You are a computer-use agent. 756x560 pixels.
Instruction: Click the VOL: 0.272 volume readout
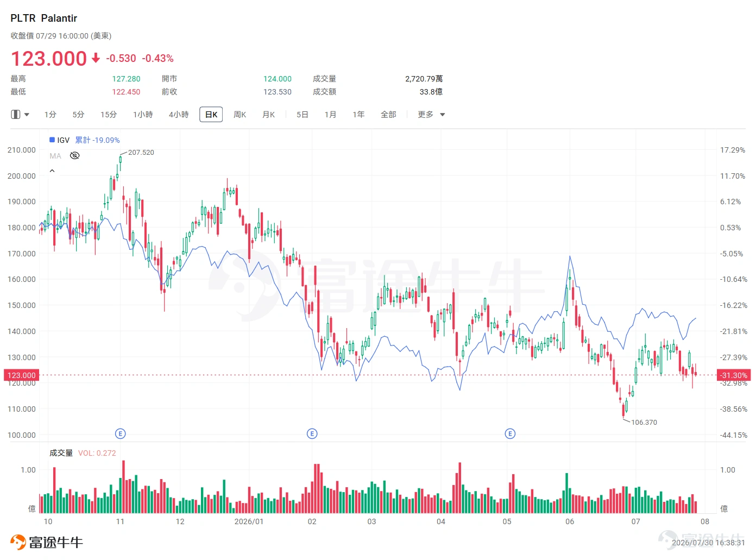pos(97,453)
